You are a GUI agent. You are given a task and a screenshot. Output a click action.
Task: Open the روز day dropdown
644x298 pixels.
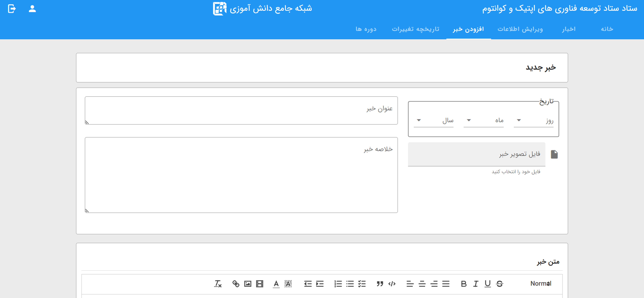[534, 121]
